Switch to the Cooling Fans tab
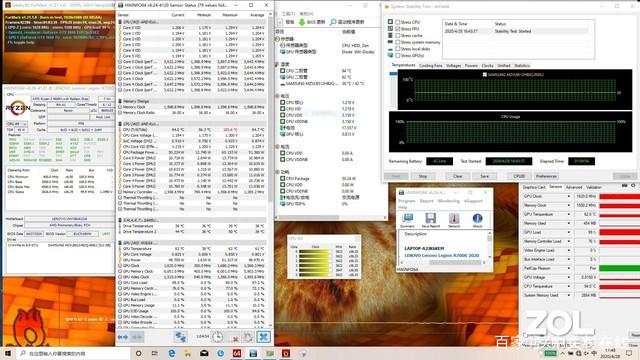The image size is (640, 360). 431,65
